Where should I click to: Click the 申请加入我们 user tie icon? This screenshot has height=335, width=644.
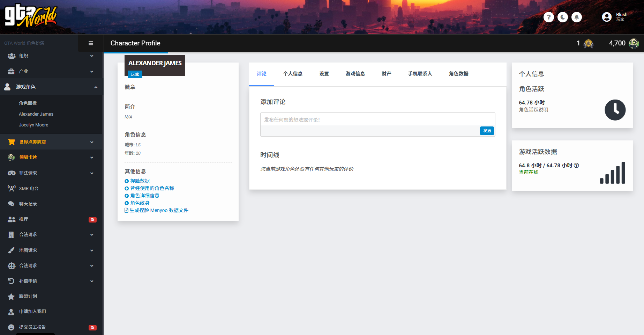pyautogui.click(x=11, y=312)
